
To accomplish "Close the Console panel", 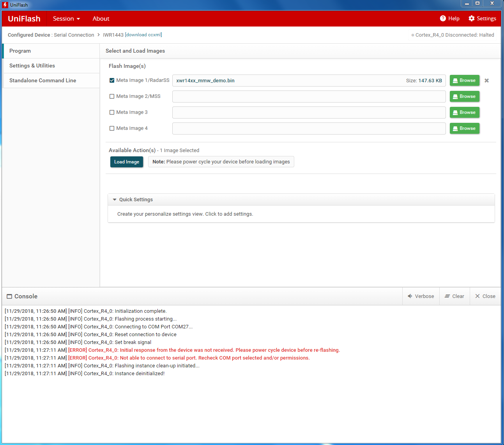I will click(x=485, y=296).
